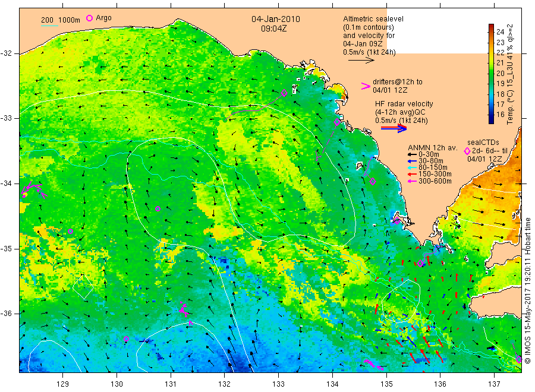Click the longitude axis label 135

tap(386, 384)
